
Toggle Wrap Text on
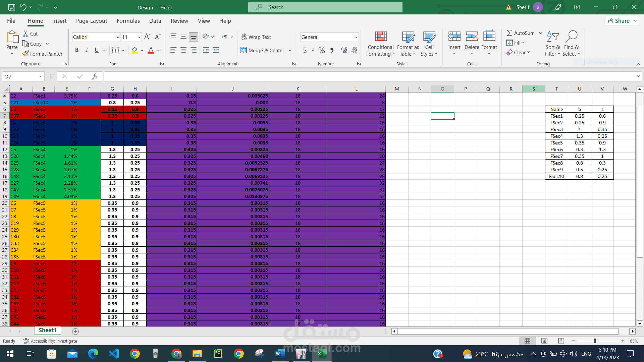pos(256,37)
